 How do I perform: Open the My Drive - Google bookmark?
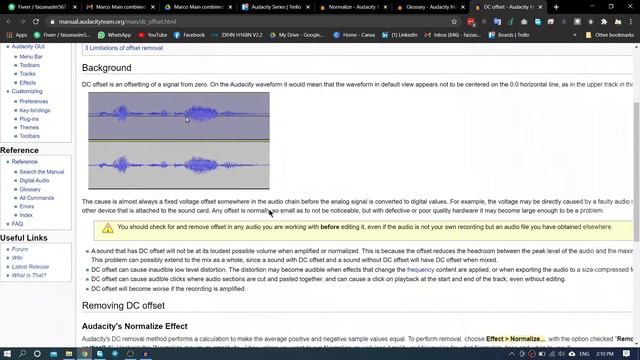coord(297,35)
